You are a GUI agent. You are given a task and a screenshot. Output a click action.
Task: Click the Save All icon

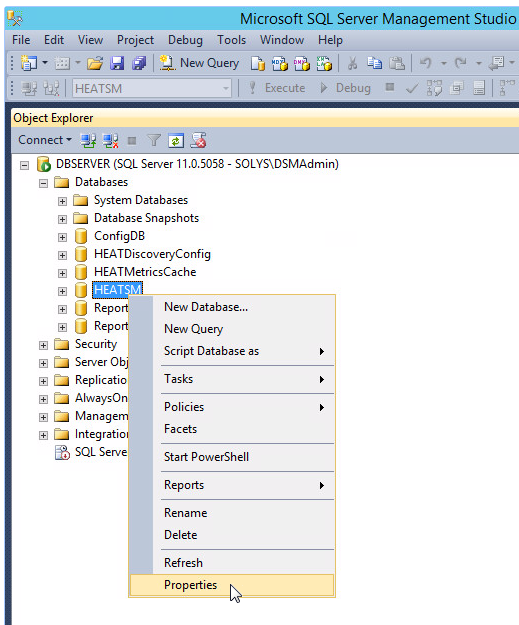coord(139,63)
